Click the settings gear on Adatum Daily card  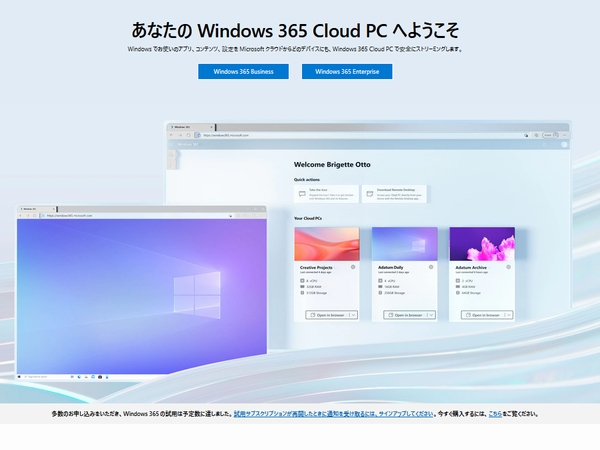(431, 267)
